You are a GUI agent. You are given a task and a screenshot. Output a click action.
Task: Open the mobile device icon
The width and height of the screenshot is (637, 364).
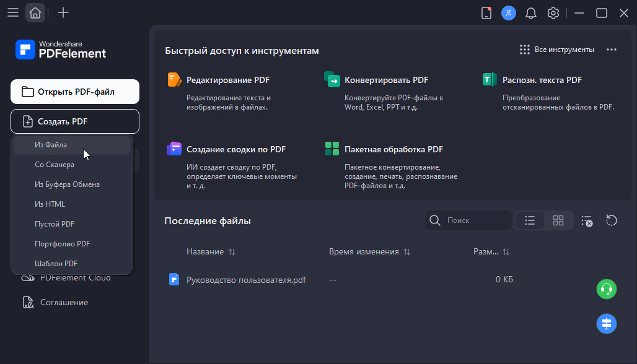(486, 13)
